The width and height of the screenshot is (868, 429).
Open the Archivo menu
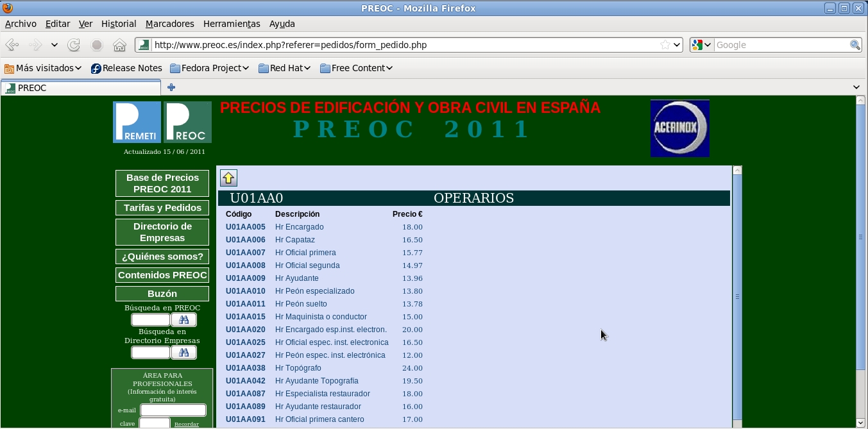pyautogui.click(x=21, y=24)
